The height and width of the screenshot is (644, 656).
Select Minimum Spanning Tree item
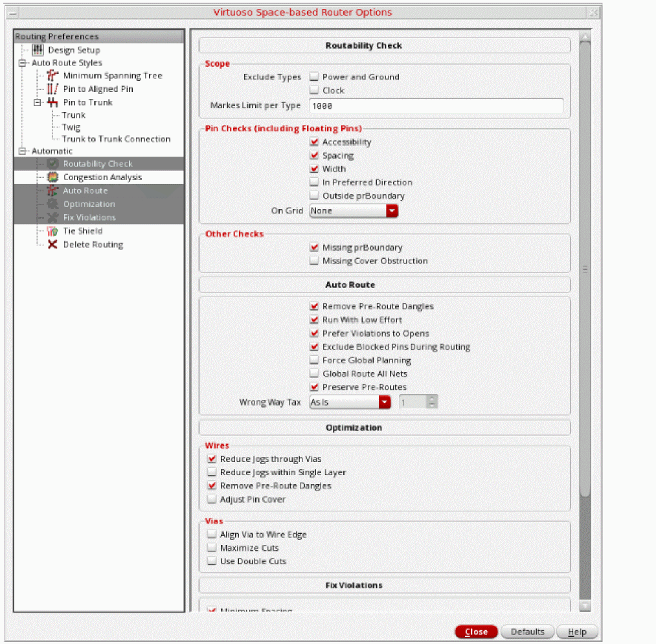click(x=113, y=76)
